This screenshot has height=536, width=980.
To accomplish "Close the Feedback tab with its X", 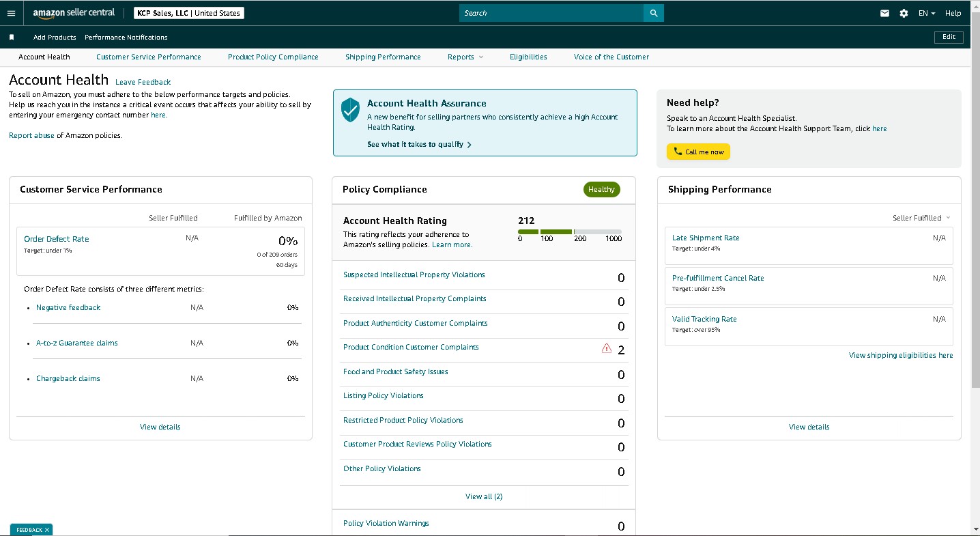I will coord(47,530).
